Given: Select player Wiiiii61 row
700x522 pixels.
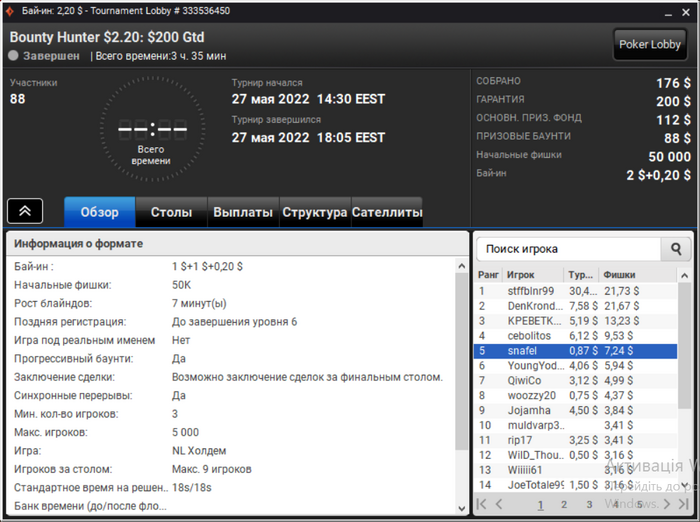Looking at the screenshot, I should (575, 470).
